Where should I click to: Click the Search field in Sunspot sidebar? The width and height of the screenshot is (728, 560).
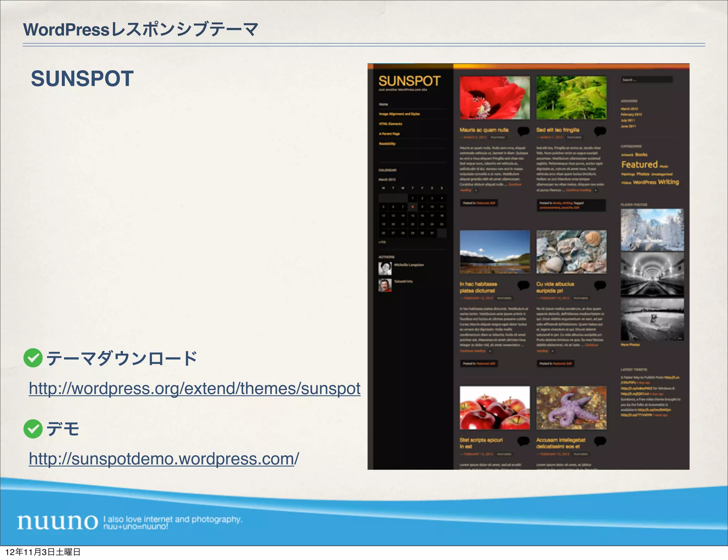pos(647,80)
